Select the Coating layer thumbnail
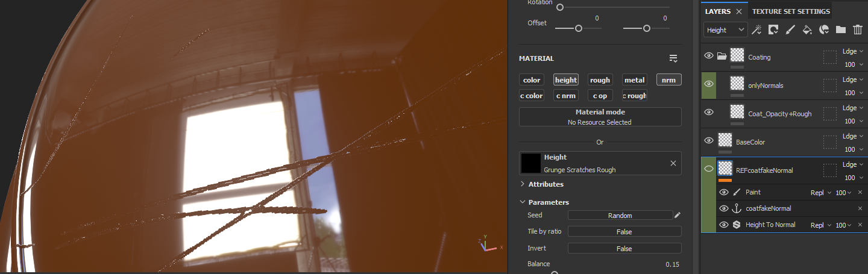The width and height of the screenshot is (868, 274). [737, 55]
